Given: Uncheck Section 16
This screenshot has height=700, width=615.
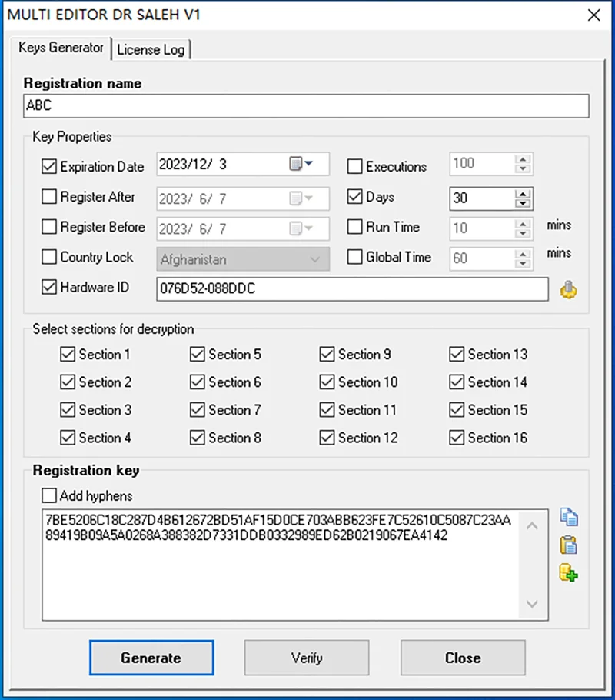Looking at the screenshot, I should coord(457,438).
